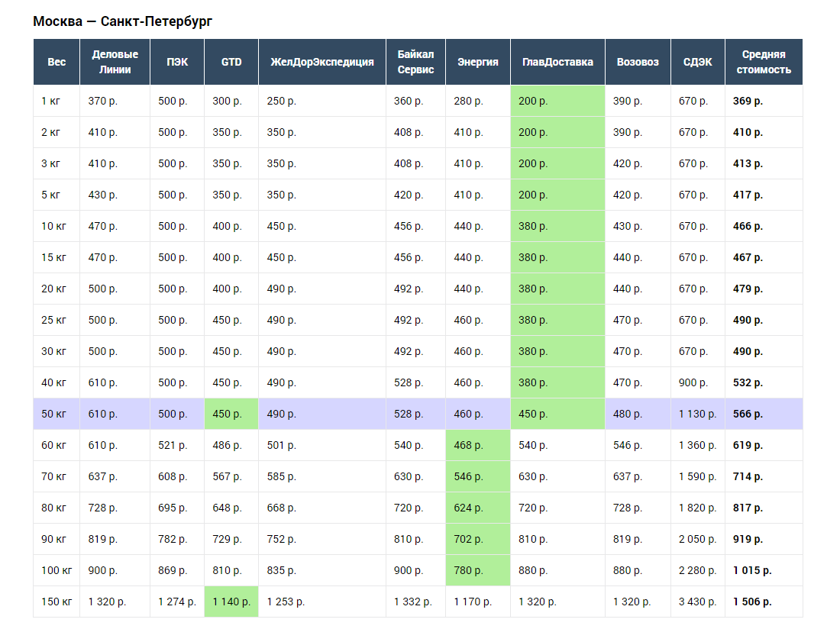The image size is (840, 629).
Task: Click the 'ГлавДоставка' column header
Action: tap(557, 62)
